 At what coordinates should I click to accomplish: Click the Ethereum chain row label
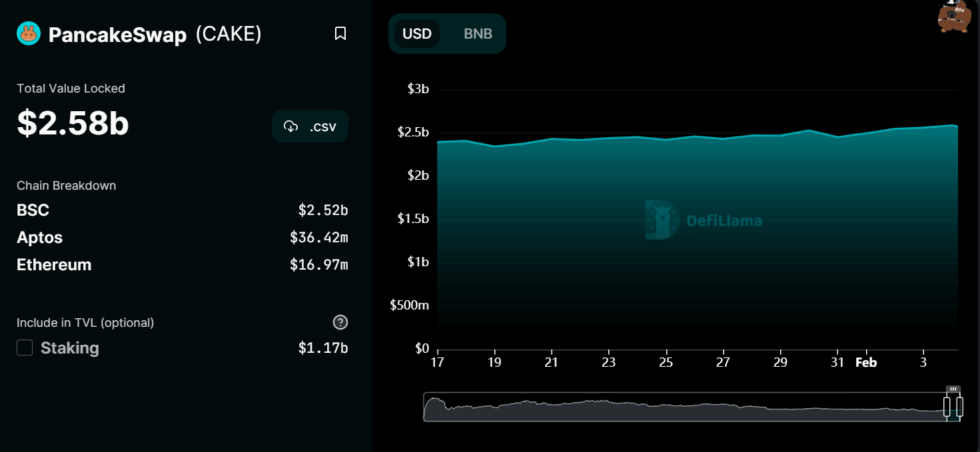54,265
